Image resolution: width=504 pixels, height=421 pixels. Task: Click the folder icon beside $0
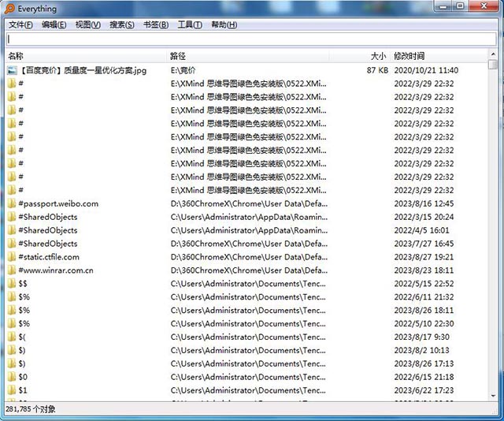pyautogui.click(x=12, y=377)
